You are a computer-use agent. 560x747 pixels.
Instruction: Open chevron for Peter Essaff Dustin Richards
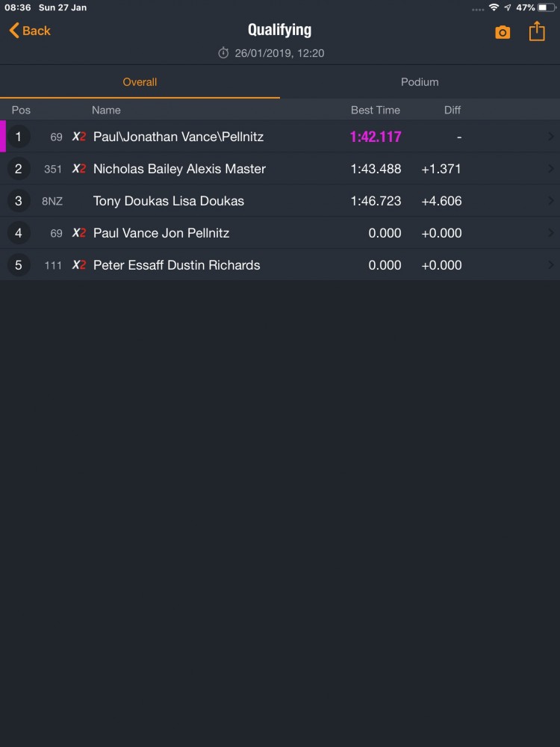[x=551, y=265]
